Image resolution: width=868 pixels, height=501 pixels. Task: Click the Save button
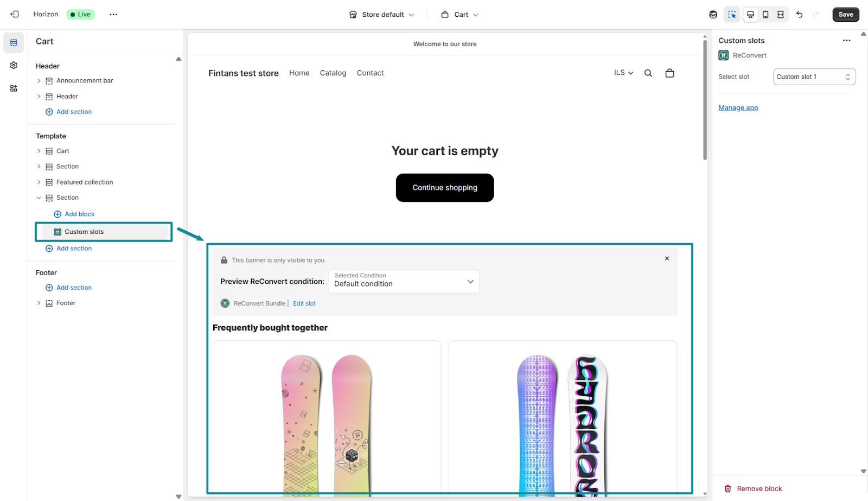(846, 15)
